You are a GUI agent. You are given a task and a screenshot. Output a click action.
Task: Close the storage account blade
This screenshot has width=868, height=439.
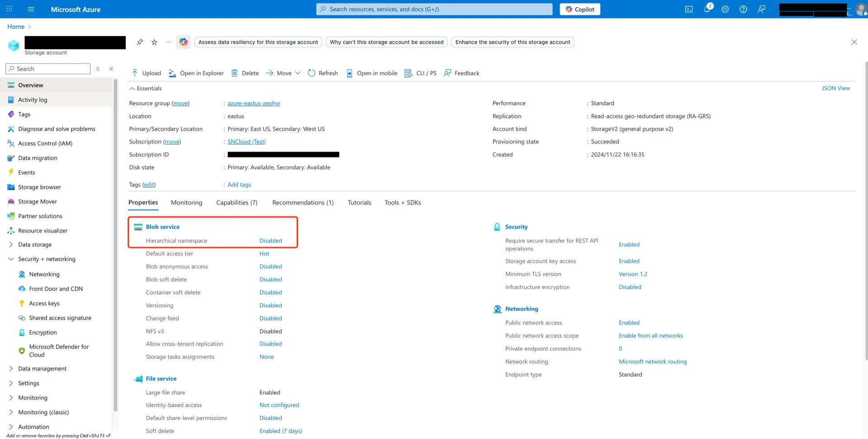854,42
